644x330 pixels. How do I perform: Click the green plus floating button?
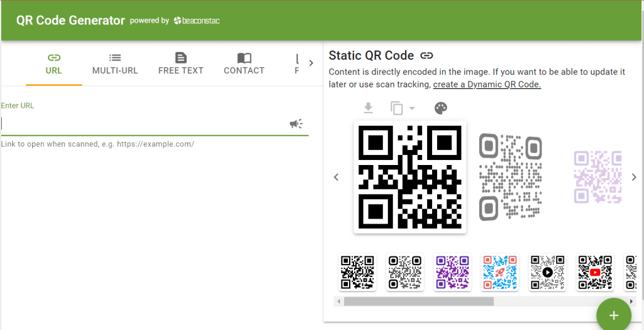click(x=614, y=315)
